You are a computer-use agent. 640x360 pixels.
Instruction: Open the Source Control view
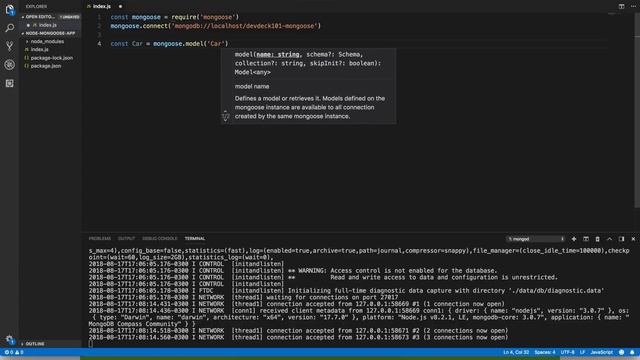point(9,46)
